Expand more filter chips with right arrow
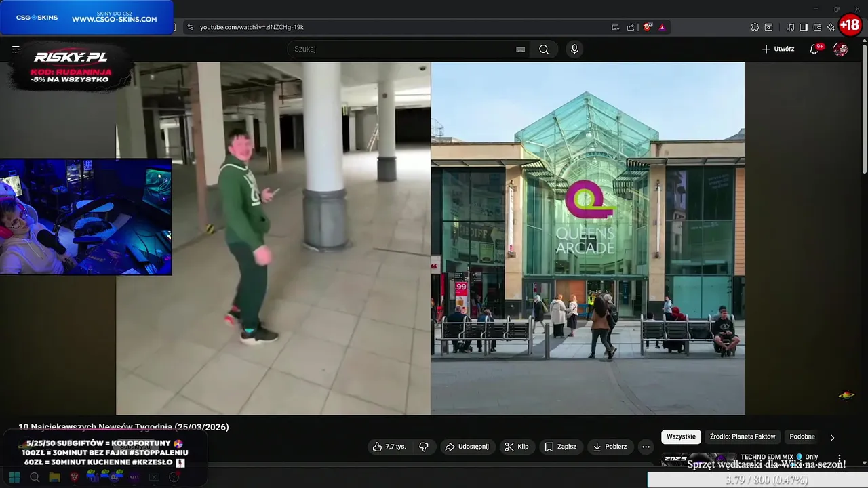Screen dimensions: 868x488 [832, 437]
